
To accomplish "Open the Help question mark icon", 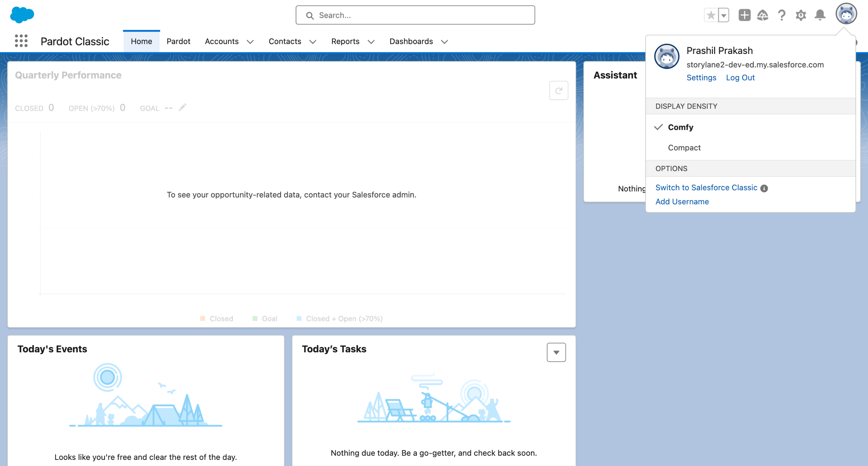I will [x=782, y=15].
